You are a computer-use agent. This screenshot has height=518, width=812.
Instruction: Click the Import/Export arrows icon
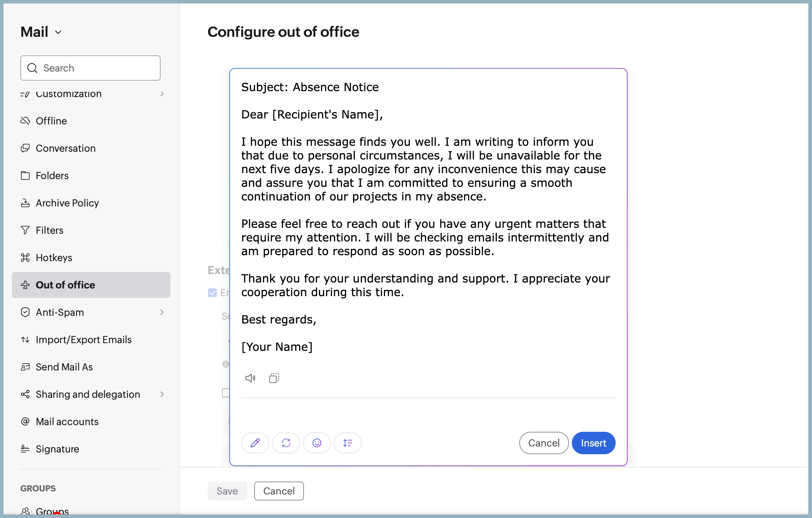click(x=25, y=340)
